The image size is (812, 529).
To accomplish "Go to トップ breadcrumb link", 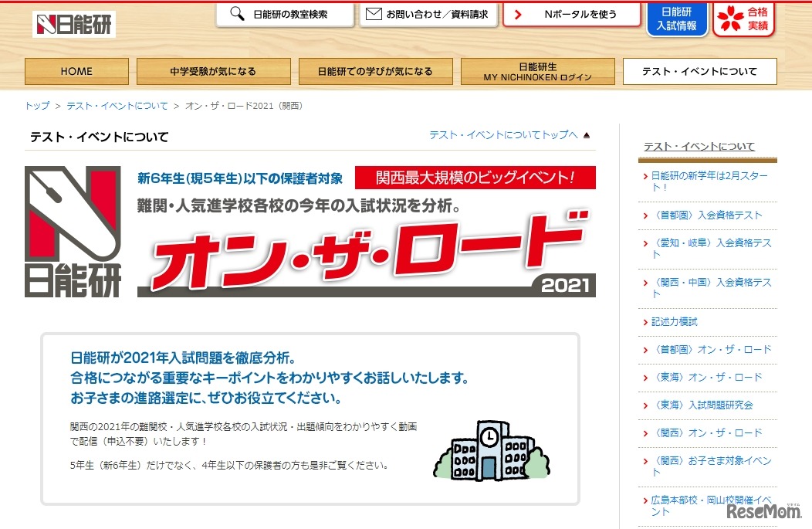I will [x=37, y=106].
